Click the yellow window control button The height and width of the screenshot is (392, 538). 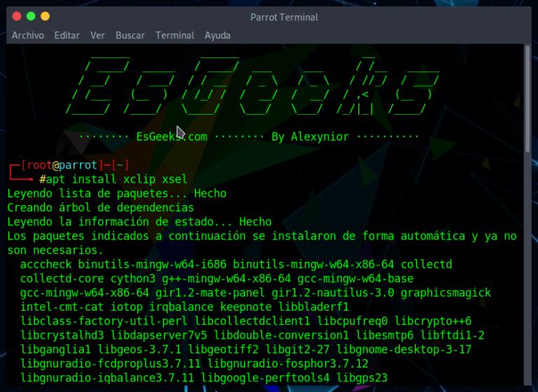point(45,16)
